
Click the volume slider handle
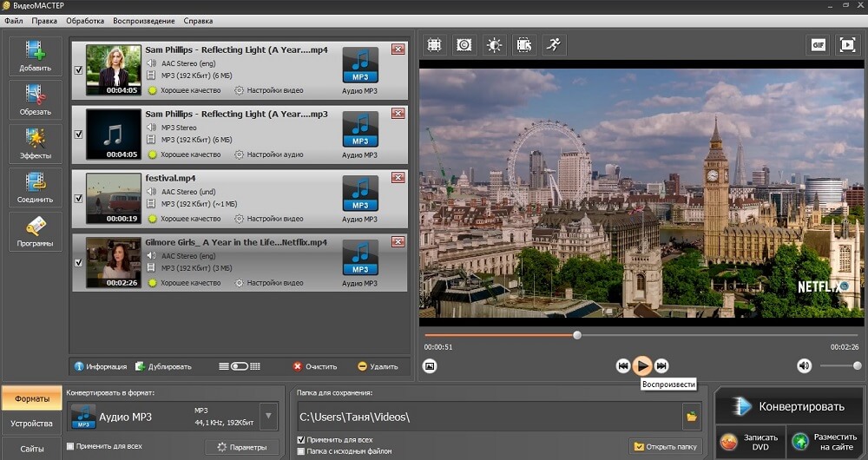coord(858,365)
